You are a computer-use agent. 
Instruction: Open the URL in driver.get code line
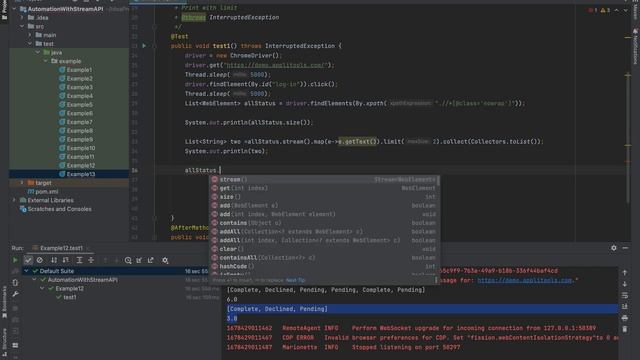tap(276, 65)
